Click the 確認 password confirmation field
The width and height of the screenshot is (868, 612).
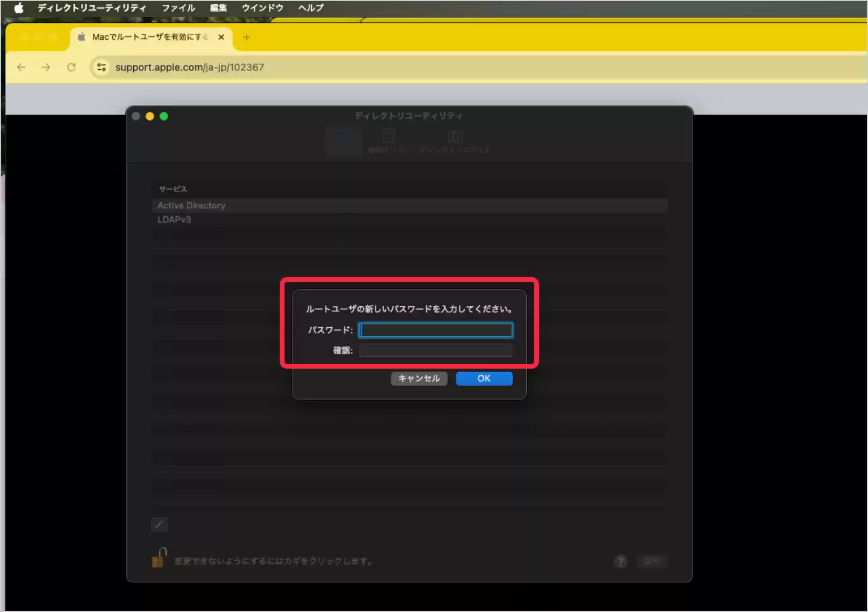coord(435,351)
